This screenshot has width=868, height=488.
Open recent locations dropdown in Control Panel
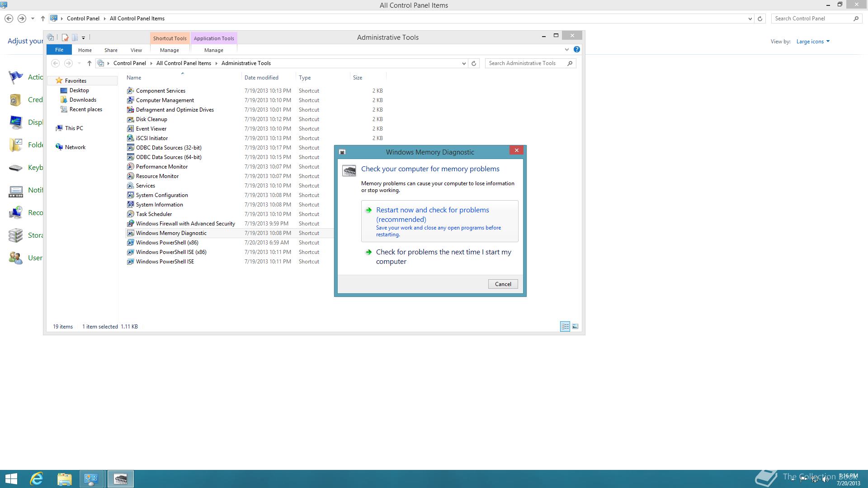coord(33,19)
